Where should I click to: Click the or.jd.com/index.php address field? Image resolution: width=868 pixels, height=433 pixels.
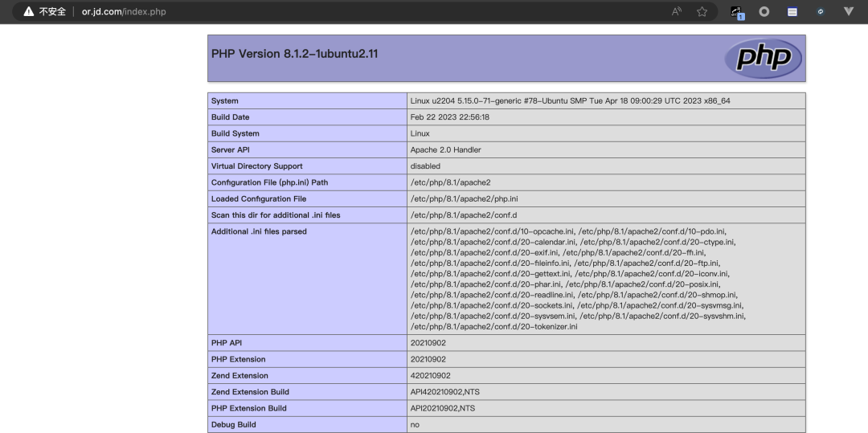[x=124, y=11]
